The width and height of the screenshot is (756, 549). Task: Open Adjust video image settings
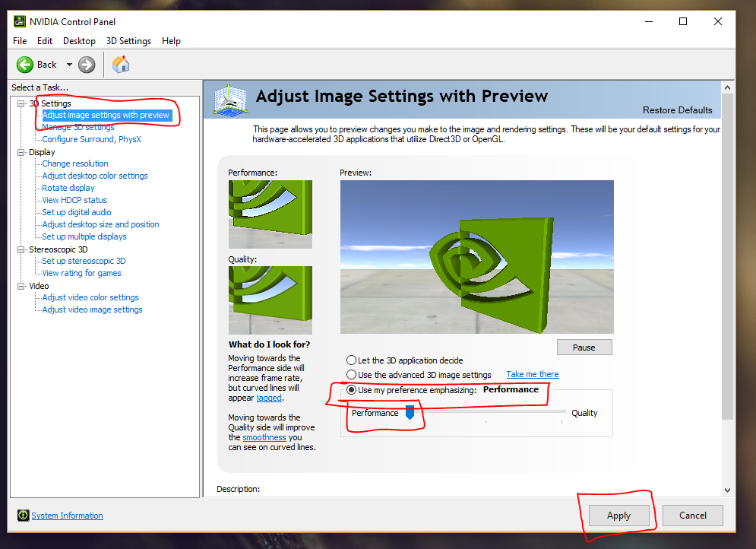coord(92,309)
